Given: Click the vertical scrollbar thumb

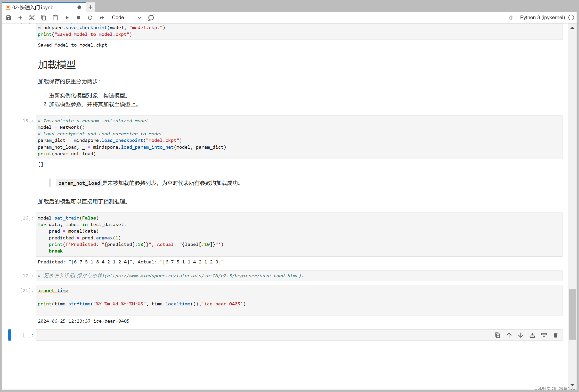Looking at the screenshot, I should tap(572, 314).
